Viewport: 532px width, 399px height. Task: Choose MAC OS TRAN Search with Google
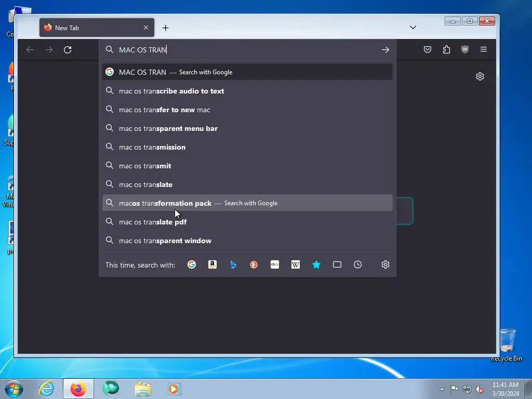[247, 72]
